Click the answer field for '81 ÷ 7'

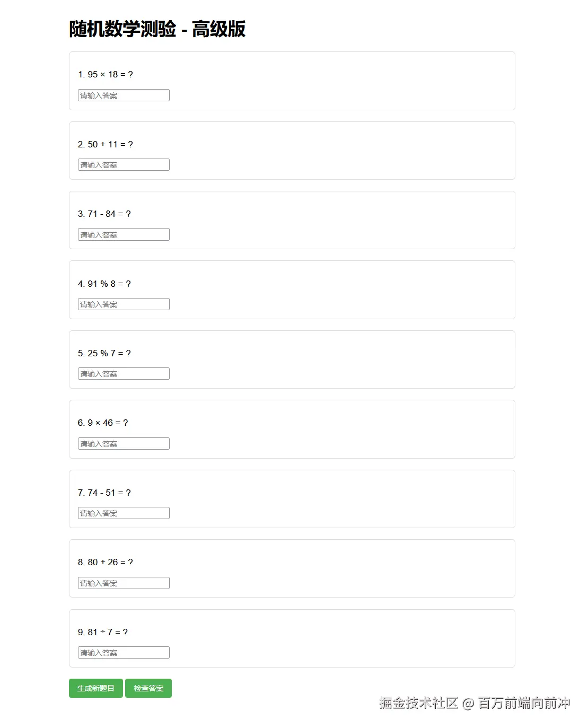point(123,652)
